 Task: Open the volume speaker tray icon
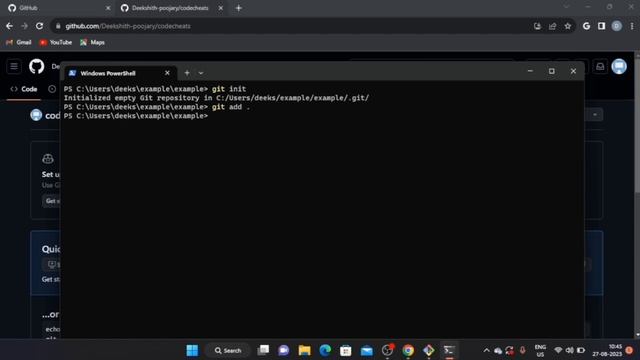(x=569, y=350)
